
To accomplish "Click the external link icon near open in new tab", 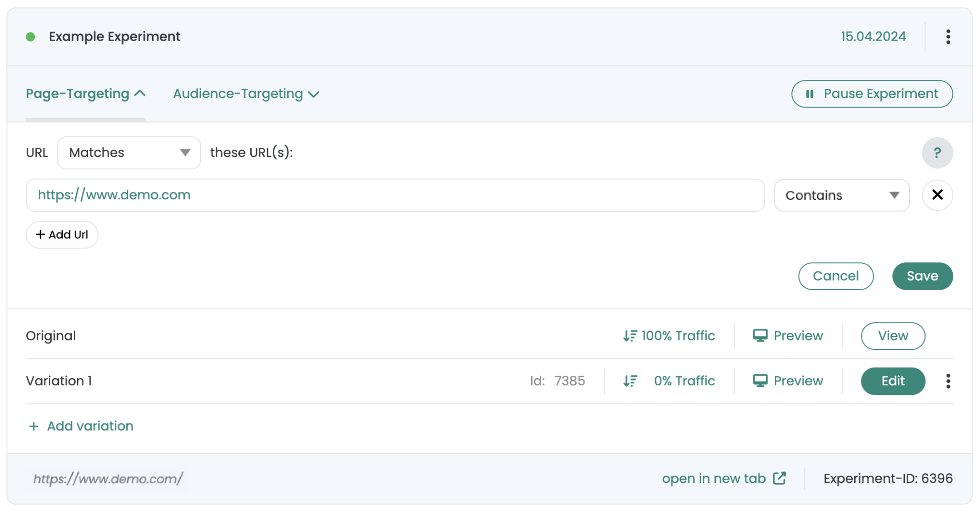I will tap(780, 479).
